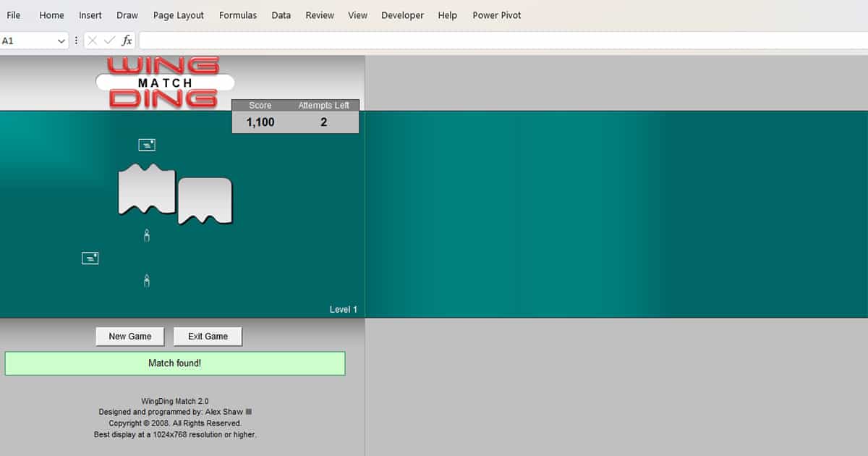Switch to the Developer ribbon tab
Image resolution: width=868 pixels, height=456 pixels.
point(402,14)
